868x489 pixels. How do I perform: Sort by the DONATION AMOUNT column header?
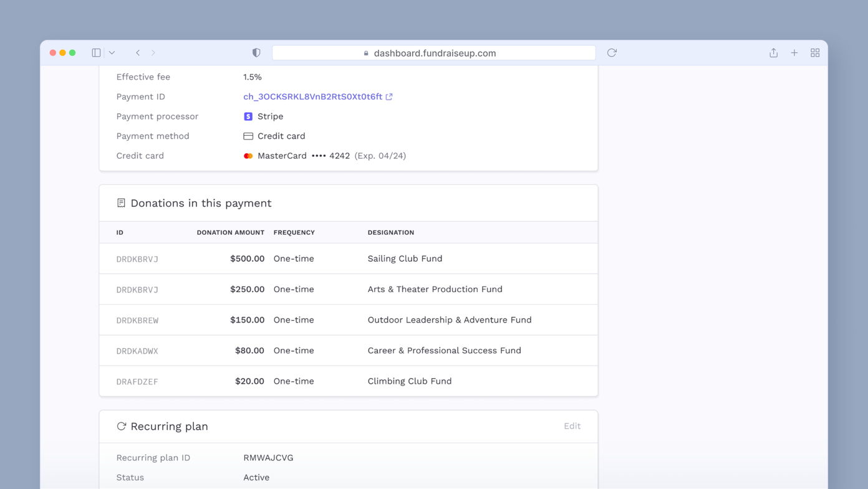click(231, 232)
